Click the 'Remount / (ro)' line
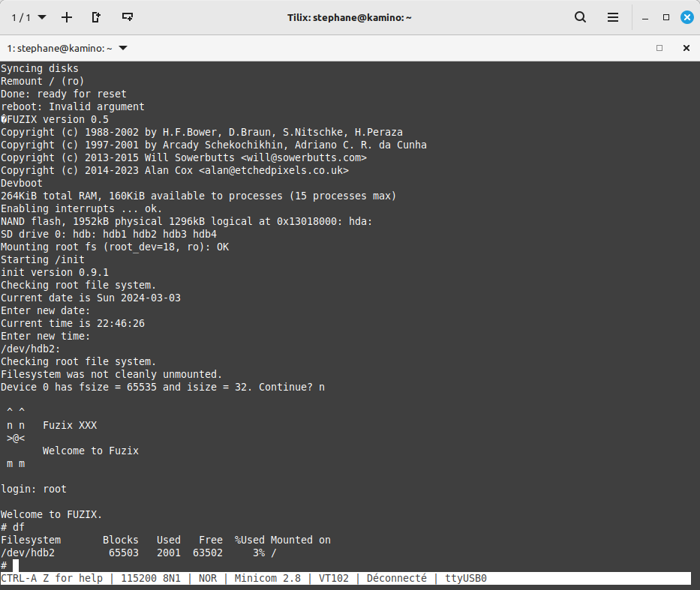Image resolution: width=700 pixels, height=590 pixels. (43, 81)
